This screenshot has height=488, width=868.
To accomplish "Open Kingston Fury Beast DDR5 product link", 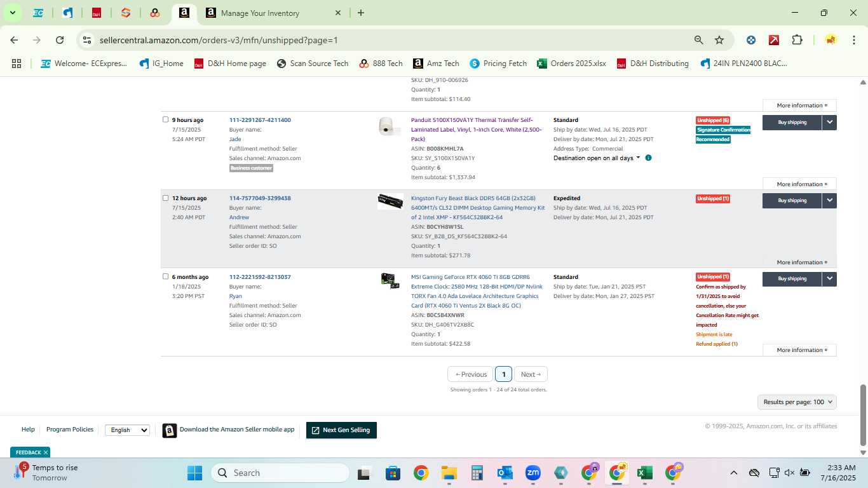I will click(x=478, y=208).
